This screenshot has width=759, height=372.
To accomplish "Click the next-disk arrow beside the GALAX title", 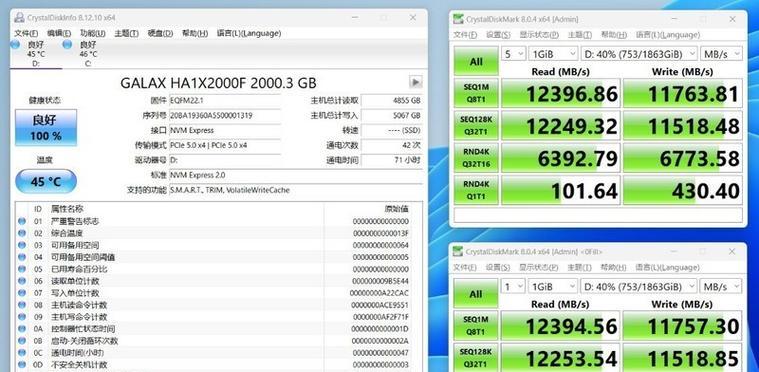I will (415, 82).
